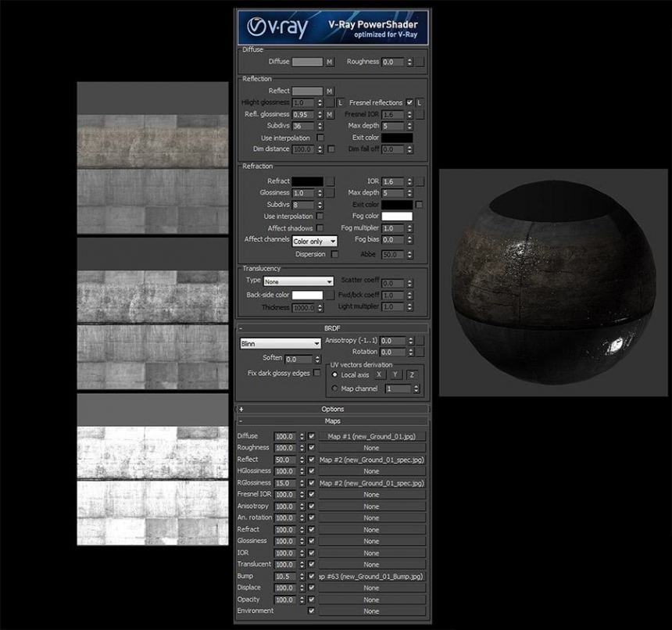Click the reflection Subdivs spinner arrows
672x630 pixels.
[x=320, y=126]
